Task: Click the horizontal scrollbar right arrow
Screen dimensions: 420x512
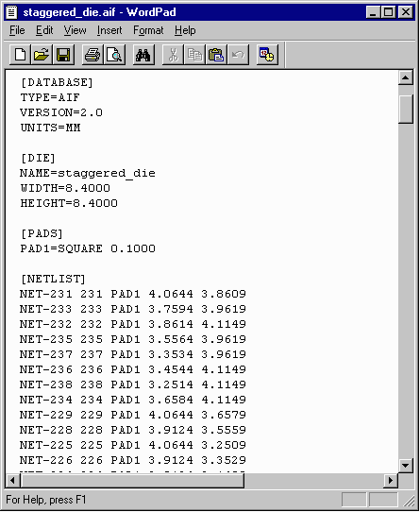Action: click(x=391, y=480)
